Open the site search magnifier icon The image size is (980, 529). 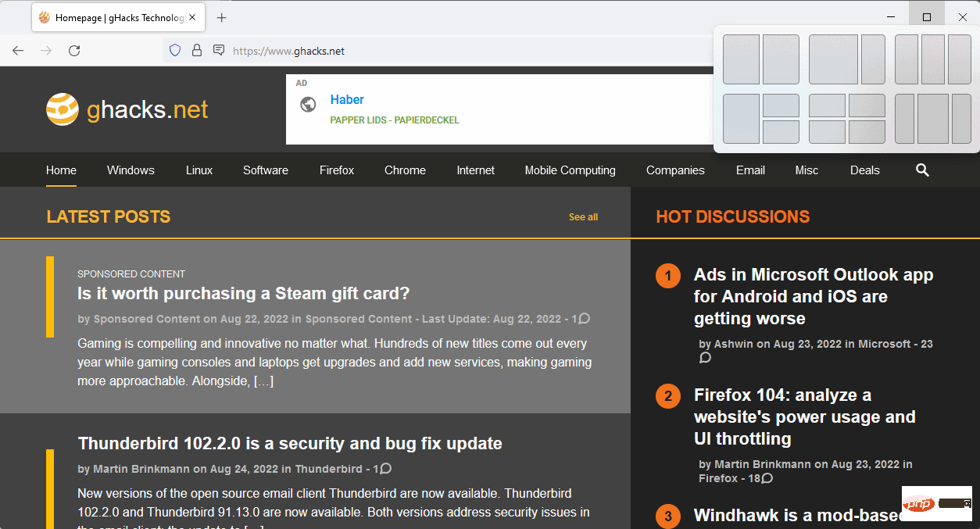tap(922, 170)
